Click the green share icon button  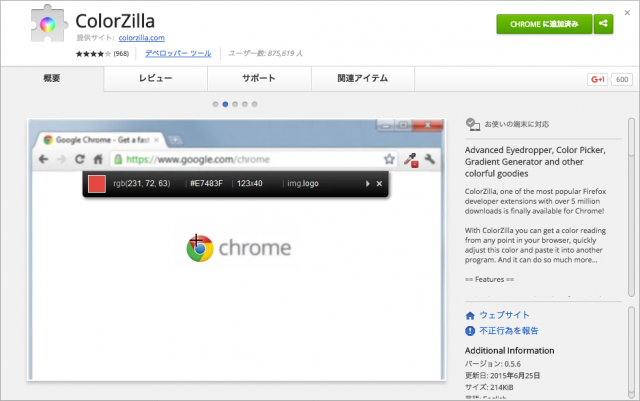tap(603, 24)
